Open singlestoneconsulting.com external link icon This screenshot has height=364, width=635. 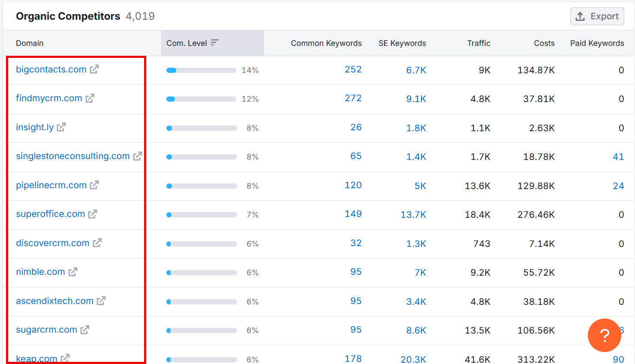coord(138,156)
